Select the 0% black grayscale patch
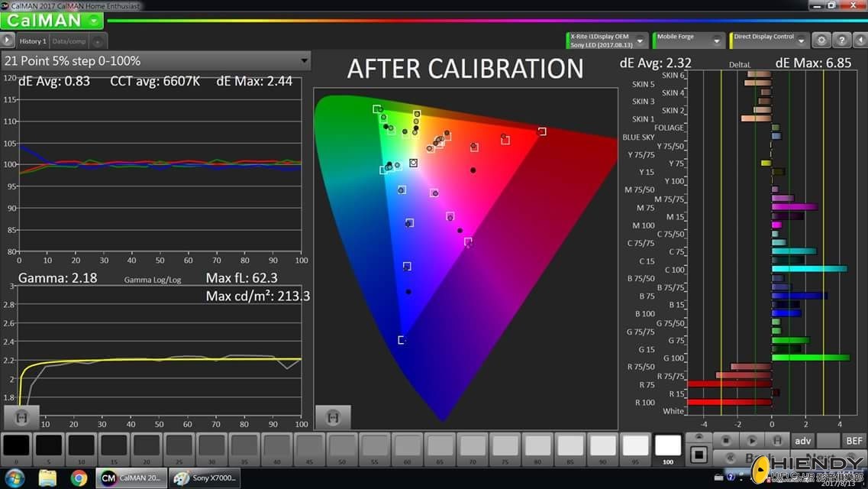Screen dimensions: 868x489 point(16,449)
